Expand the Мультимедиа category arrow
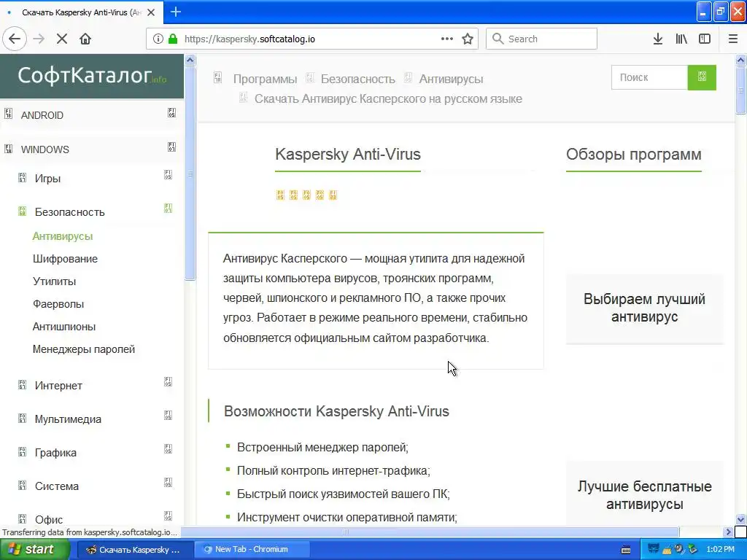 point(169,415)
